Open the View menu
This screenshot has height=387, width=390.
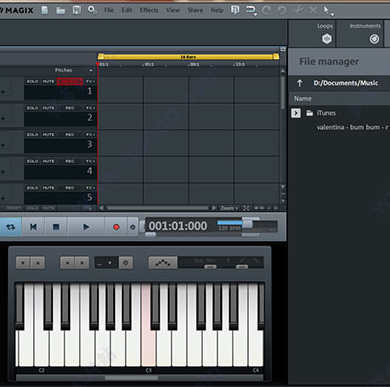(173, 10)
